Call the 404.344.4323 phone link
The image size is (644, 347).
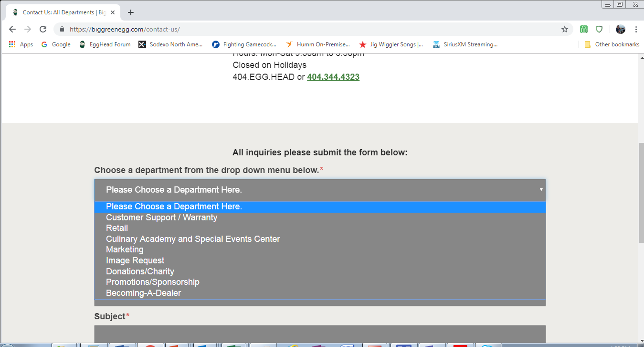(x=333, y=76)
